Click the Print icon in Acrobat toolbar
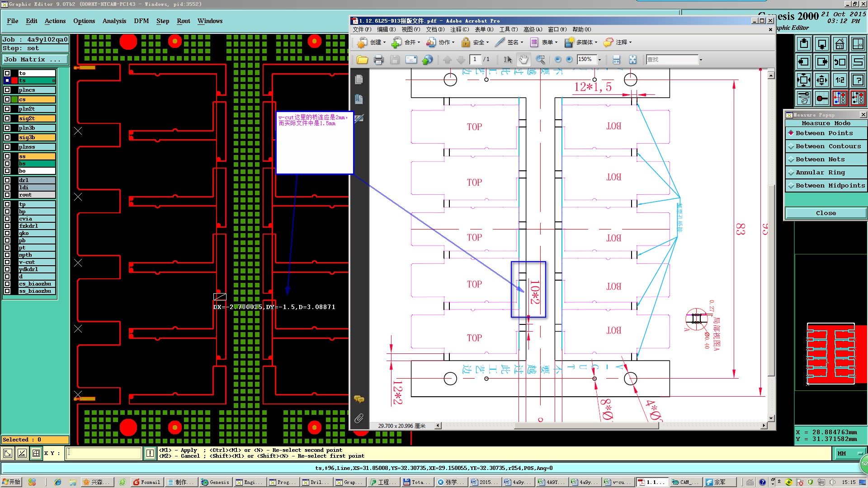 click(x=378, y=60)
